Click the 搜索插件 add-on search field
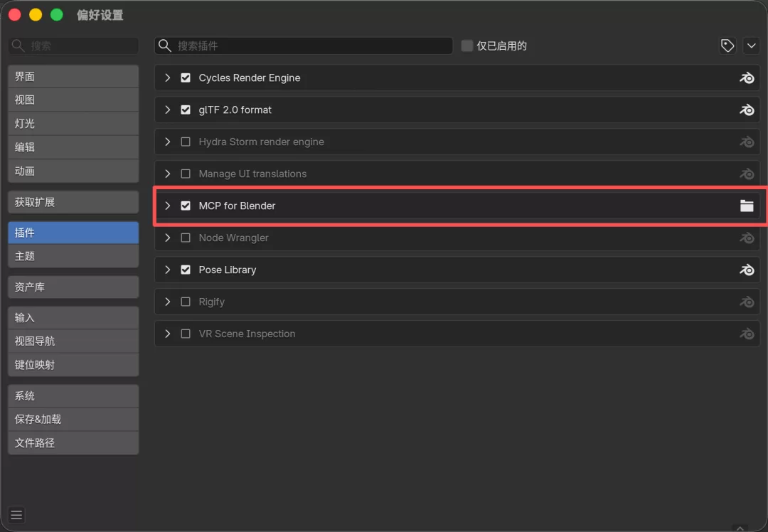Image resolution: width=768 pixels, height=532 pixels. (304, 46)
